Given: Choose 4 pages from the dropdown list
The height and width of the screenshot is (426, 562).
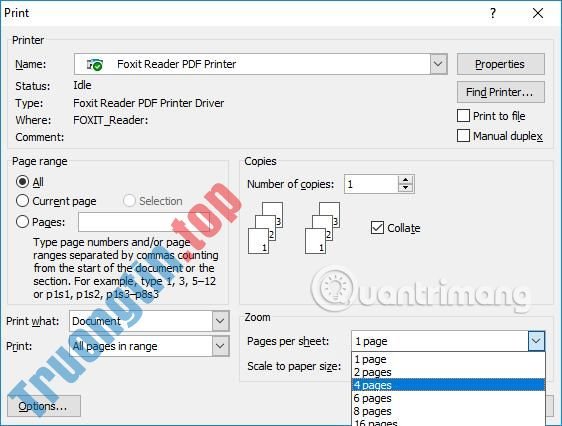Looking at the screenshot, I should point(448,385).
